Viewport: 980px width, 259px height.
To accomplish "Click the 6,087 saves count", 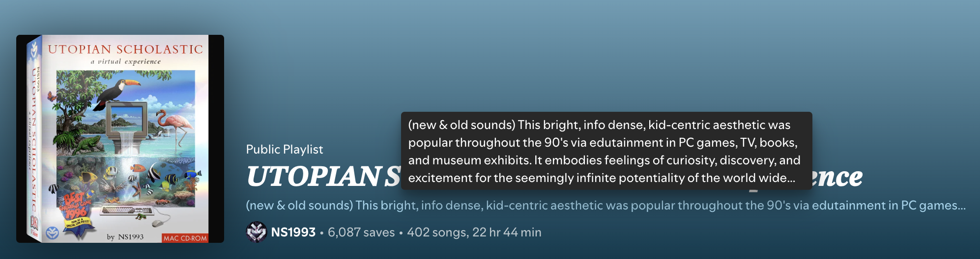I will (361, 232).
